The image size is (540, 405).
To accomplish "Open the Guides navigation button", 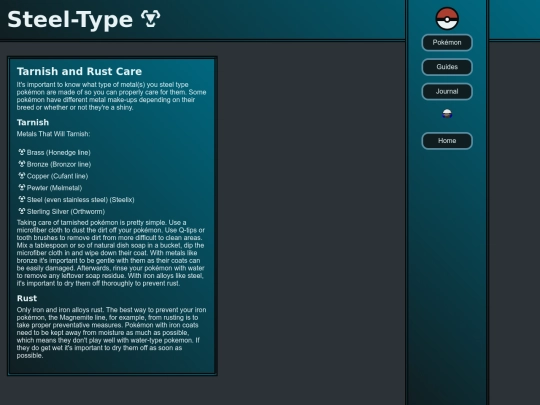I will 447,67.
